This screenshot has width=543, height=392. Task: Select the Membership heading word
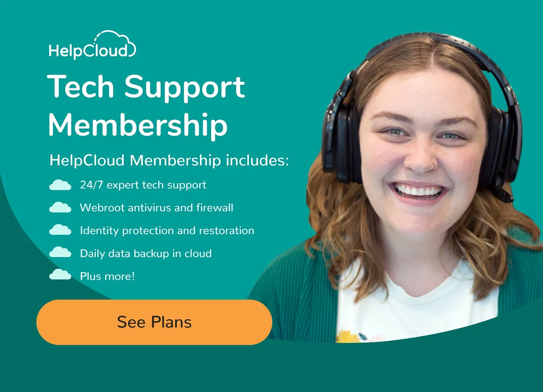click(138, 126)
